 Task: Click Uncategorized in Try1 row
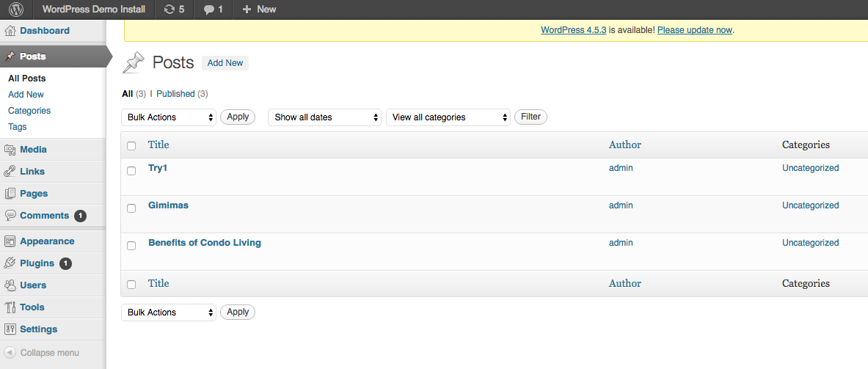pos(811,168)
